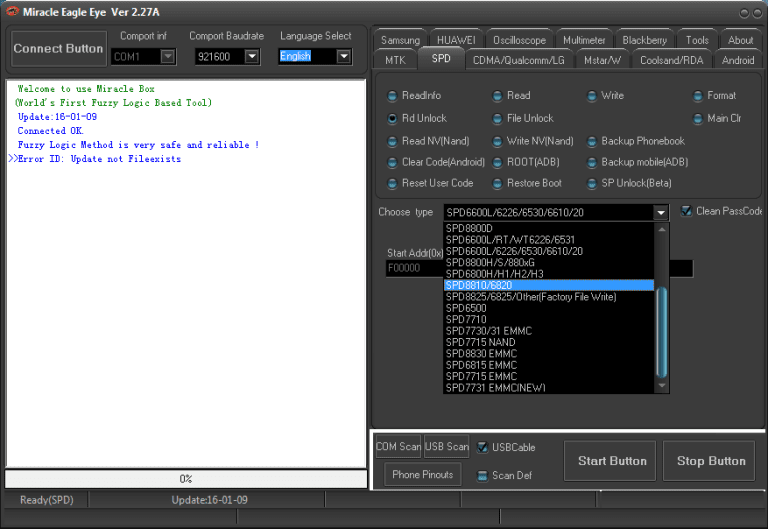Click the 0% progress bar
This screenshot has width=768, height=529.
tap(186, 479)
